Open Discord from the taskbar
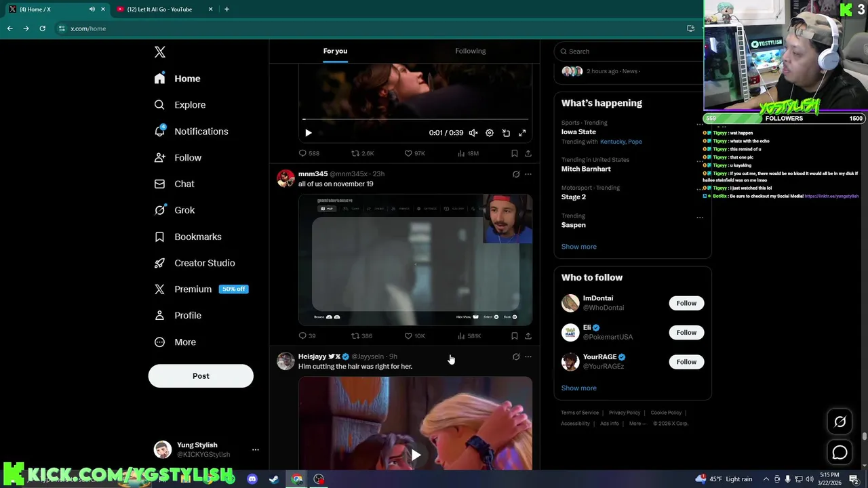868x488 pixels. pyautogui.click(x=252, y=479)
